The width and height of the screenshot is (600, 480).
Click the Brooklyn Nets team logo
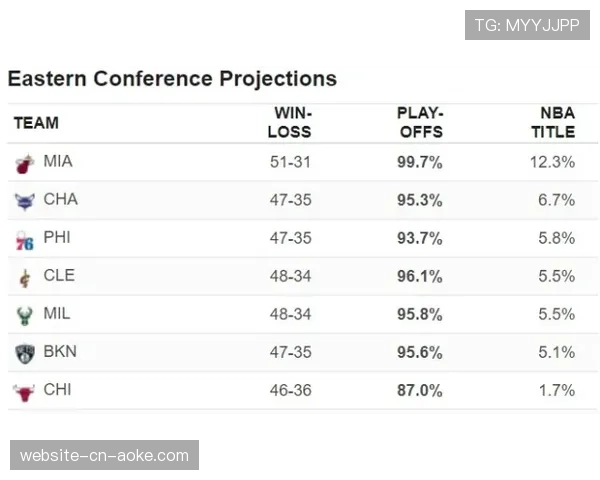click(x=24, y=353)
